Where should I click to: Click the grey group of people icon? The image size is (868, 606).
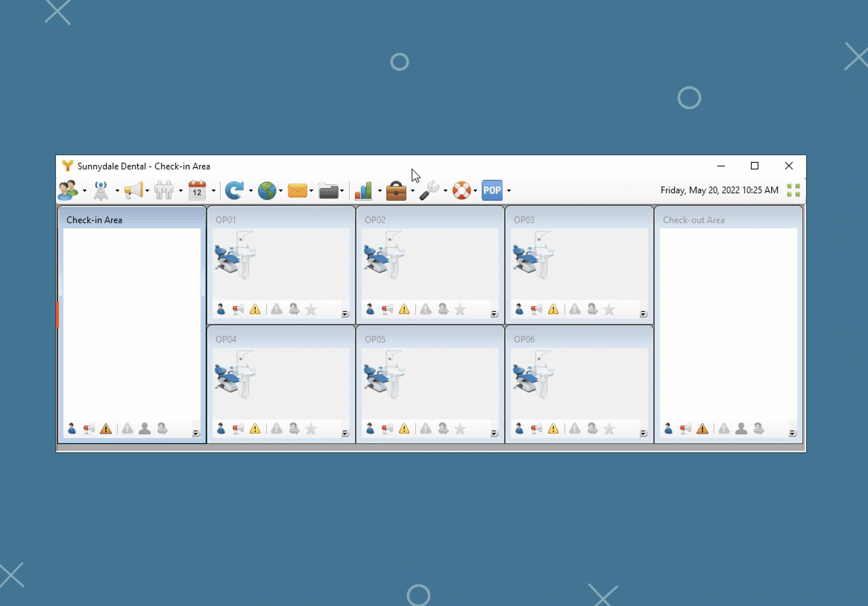pos(164,190)
